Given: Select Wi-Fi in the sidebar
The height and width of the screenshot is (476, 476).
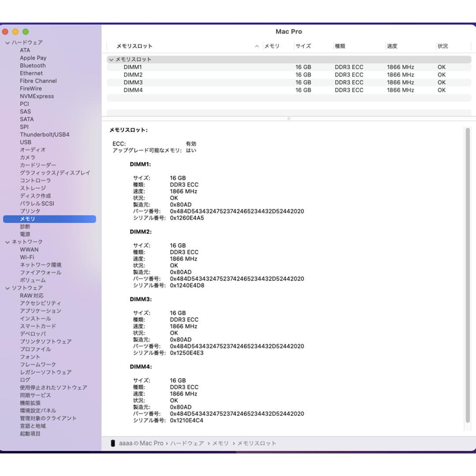Looking at the screenshot, I should click(x=27, y=257).
